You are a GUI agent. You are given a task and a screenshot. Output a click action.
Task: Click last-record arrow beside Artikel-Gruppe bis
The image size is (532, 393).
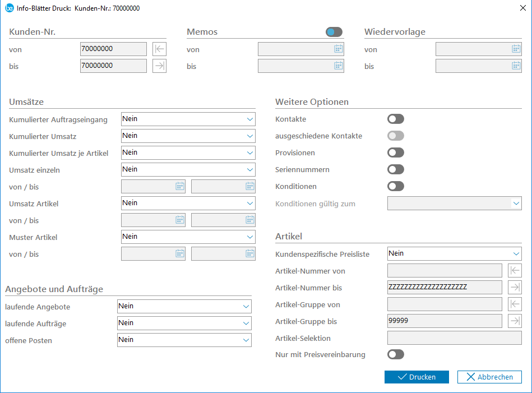pos(515,321)
